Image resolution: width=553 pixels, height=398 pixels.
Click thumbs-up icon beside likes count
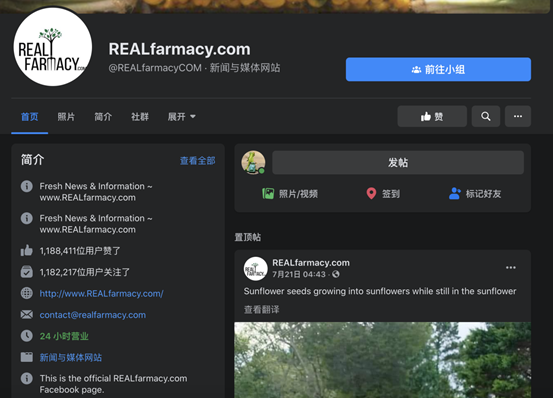26,251
